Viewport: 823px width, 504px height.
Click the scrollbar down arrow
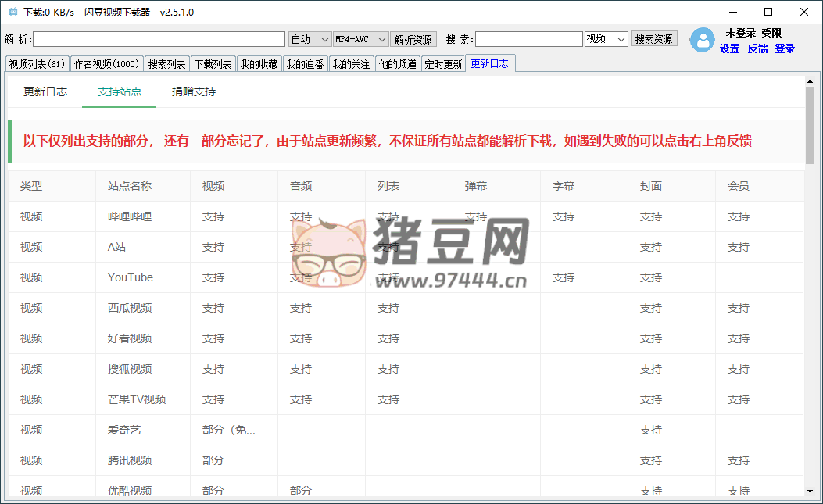point(810,491)
